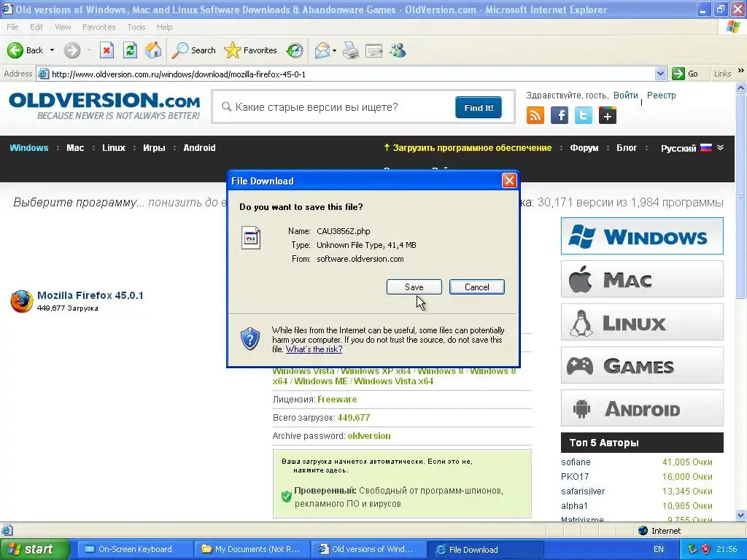Click the blue question shield icon
The height and width of the screenshot is (560, 747).
point(250,339)
